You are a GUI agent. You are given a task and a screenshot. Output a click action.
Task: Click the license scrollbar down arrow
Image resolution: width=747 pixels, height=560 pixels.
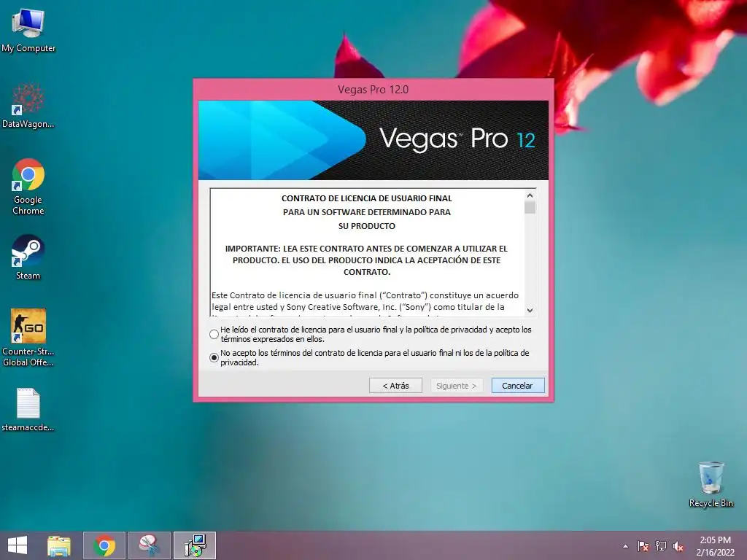[x=530, y=311]
